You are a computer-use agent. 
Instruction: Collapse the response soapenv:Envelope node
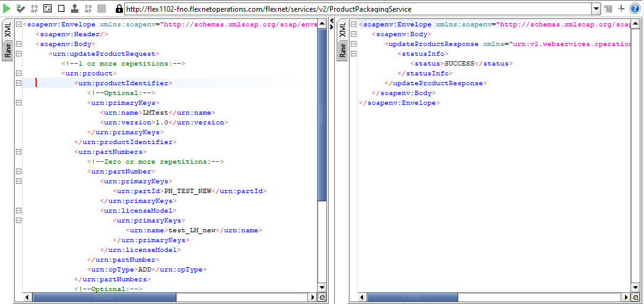pyautogui.click(x=353, y=25)
